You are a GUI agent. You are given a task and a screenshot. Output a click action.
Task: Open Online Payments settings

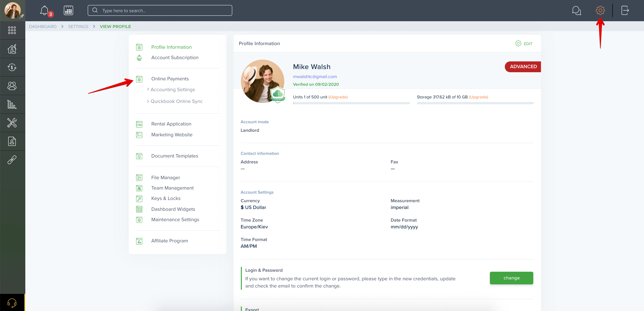pyautogui.click(x=170, y=79)
